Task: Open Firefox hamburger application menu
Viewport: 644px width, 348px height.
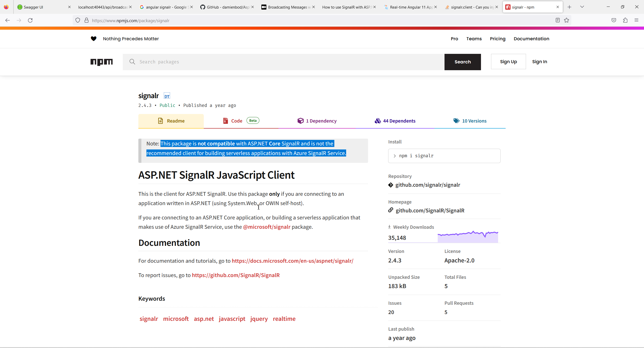Action: coord(636,20)
